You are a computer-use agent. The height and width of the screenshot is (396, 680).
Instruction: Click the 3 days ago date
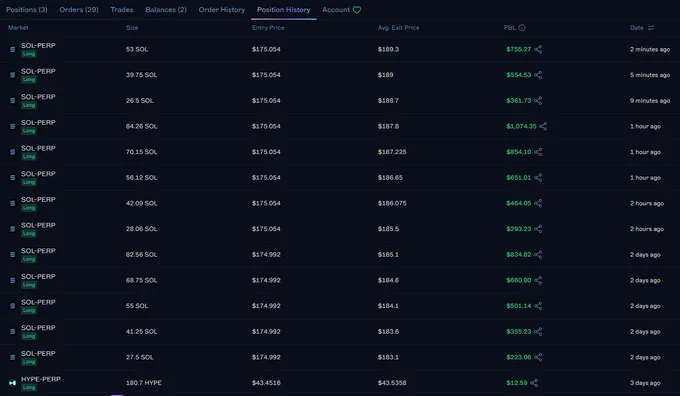[x=645, y=383]
